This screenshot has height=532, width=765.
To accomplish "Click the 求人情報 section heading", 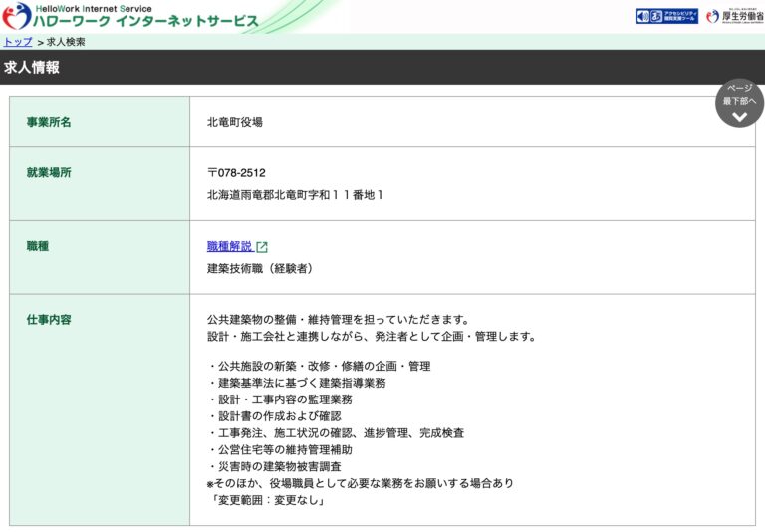I will pos(32,68).
